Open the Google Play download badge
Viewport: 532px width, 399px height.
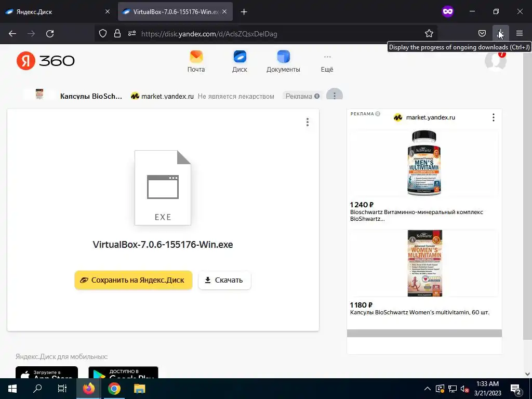pos(123,373)
